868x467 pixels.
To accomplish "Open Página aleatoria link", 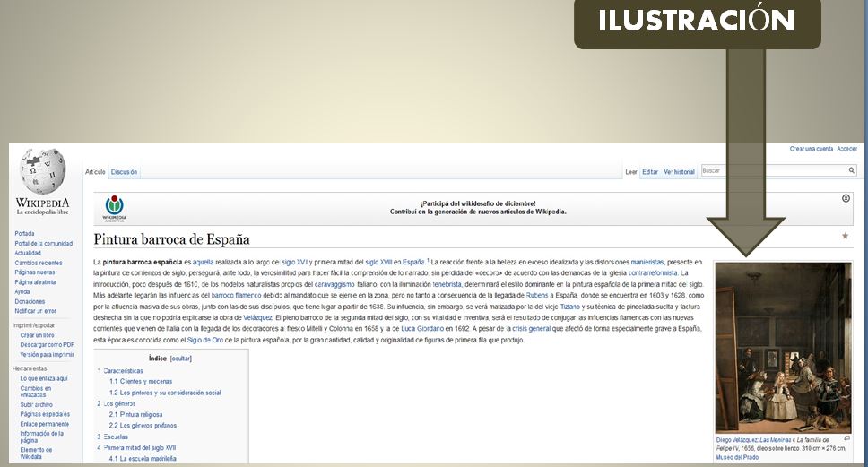I will coord(35,282).
